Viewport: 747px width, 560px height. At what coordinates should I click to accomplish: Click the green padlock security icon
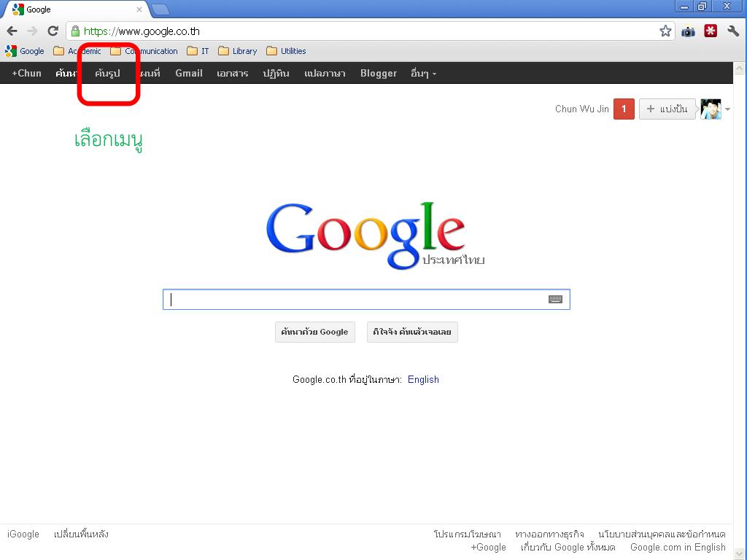[x=75, y=31]
